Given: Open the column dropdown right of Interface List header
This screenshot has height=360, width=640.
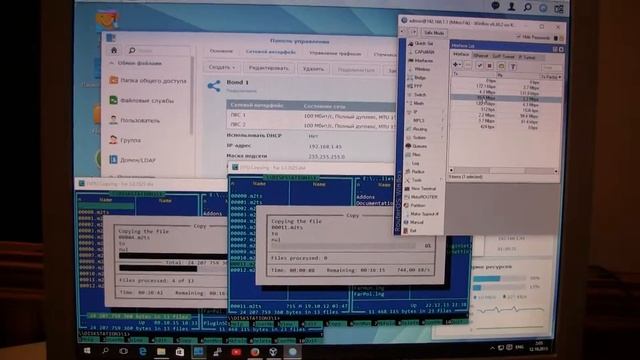Looking at the screenshot, I should click(x=560, y=77).
